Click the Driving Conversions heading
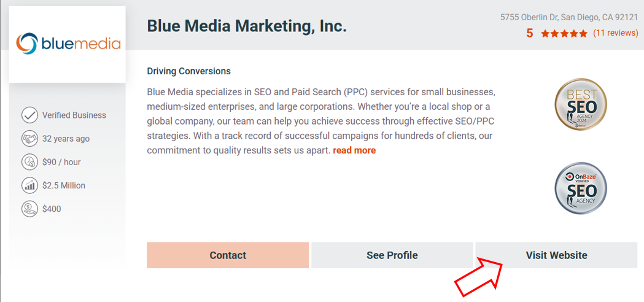This screenshot has height=302, width=644. click(x=188, y=71)
